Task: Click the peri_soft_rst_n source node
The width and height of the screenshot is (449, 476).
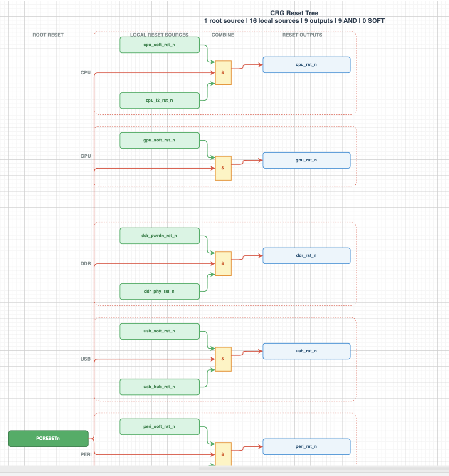Action: (160, 427)
